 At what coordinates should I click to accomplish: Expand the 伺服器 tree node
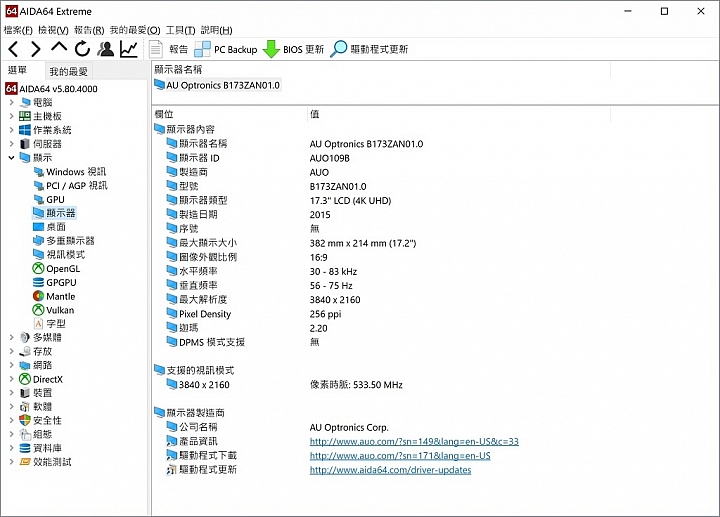point(11,144)
